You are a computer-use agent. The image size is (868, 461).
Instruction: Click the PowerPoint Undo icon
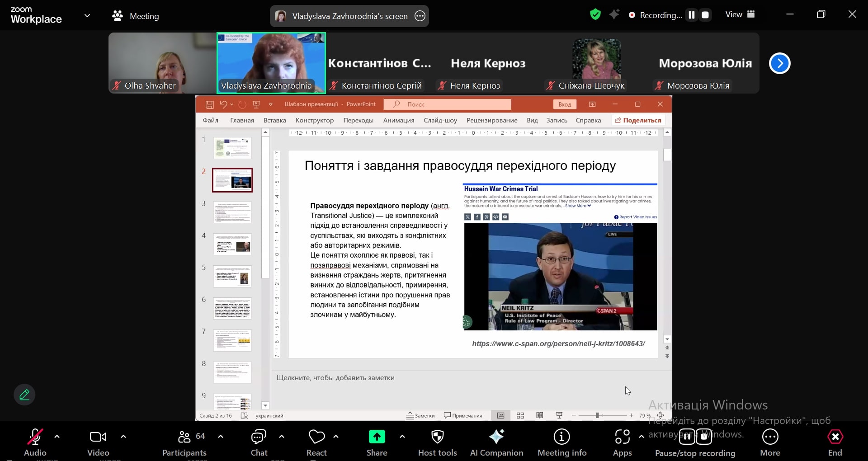pyautogui.click(x=223, y=104)
